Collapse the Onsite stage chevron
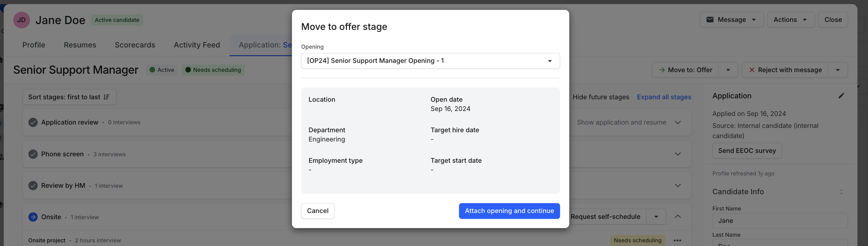The height and width of the screenshot is (246, 868). point(678,216)
